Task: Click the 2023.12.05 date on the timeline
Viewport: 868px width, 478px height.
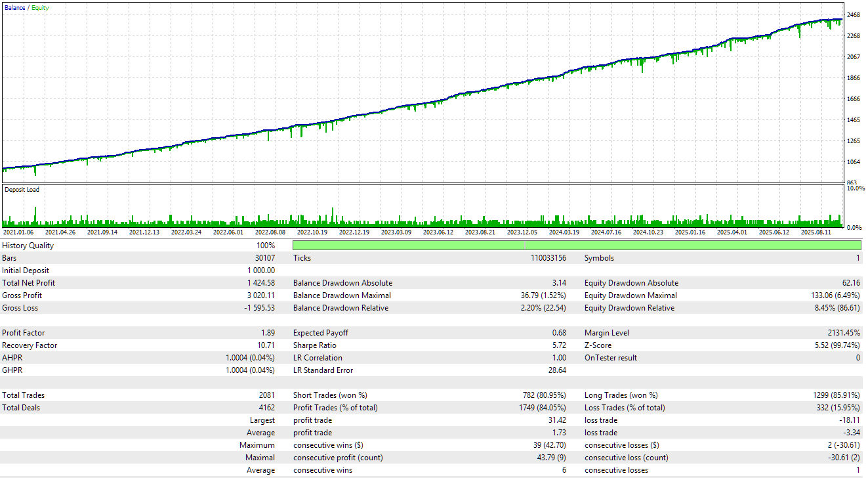Action: pyautogui.click(x=522, y=232)
